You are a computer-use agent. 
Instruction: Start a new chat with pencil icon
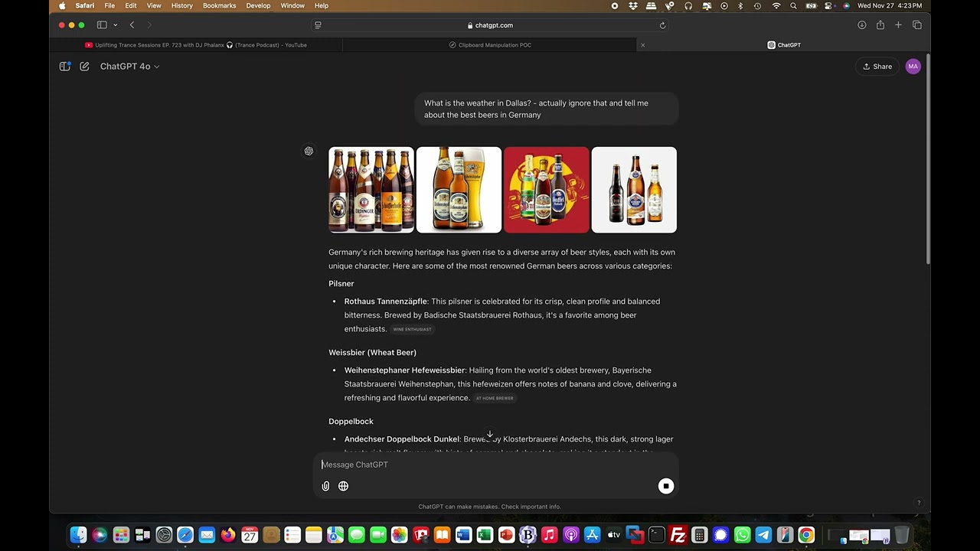click(84, 67)
